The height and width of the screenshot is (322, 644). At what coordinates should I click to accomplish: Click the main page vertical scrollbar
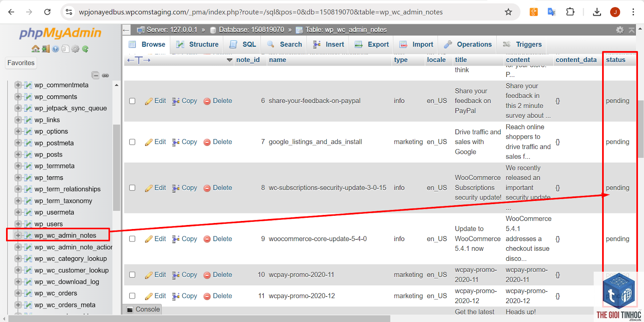click(640, 129)
